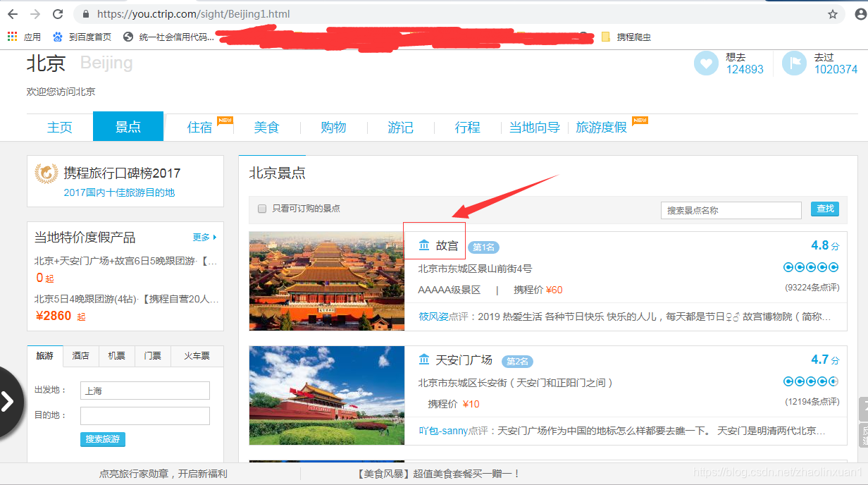
Task: Click the browser forward arrow
Action: 35,14
